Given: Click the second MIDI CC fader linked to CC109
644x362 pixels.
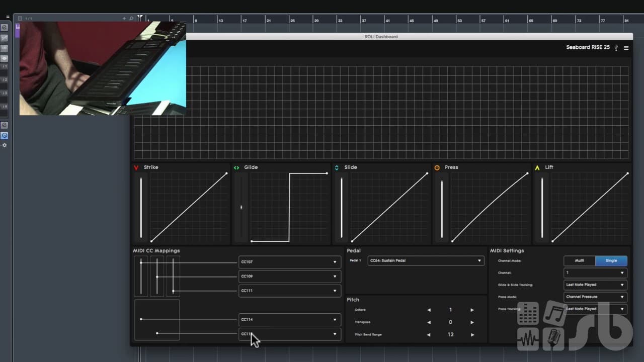Looking at the screenshot, I should [157, 276].
